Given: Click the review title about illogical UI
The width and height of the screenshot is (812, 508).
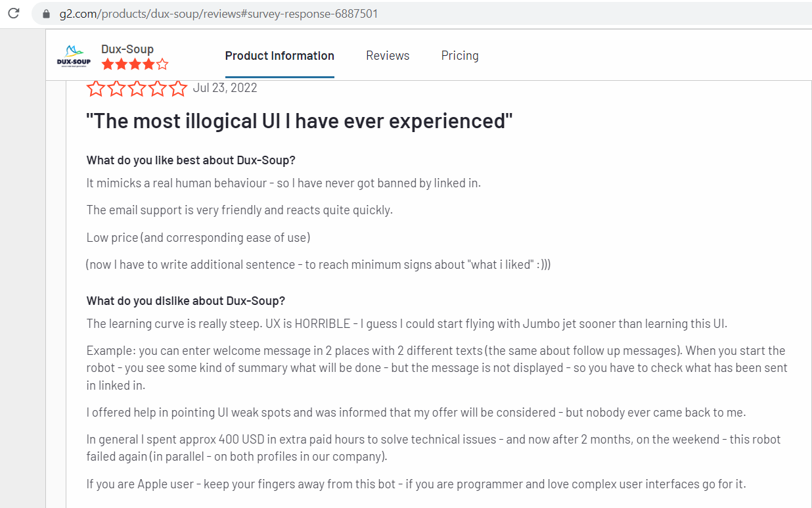Looking at the screenshot, I should pyautogui.click(x=299, y=122).
